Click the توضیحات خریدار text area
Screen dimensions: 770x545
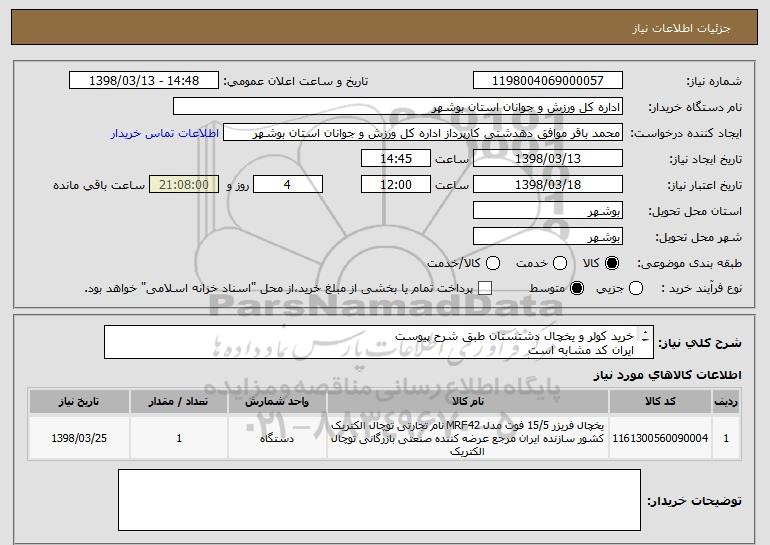(379, 500)
